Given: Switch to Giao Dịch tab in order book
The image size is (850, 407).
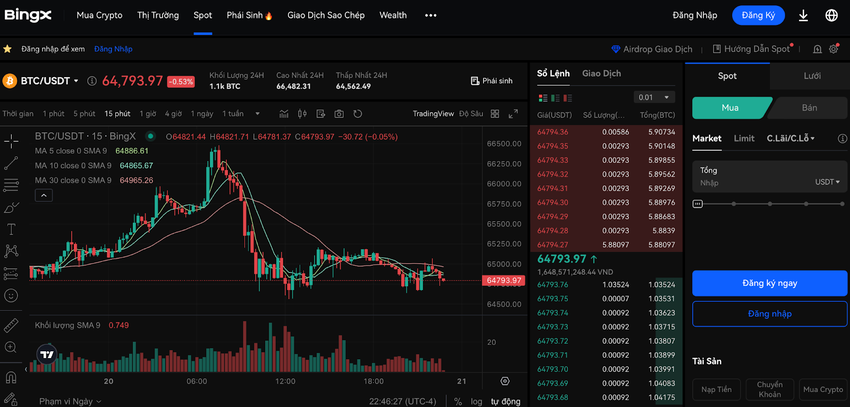Looking at the screenshot, I should 601,73.
